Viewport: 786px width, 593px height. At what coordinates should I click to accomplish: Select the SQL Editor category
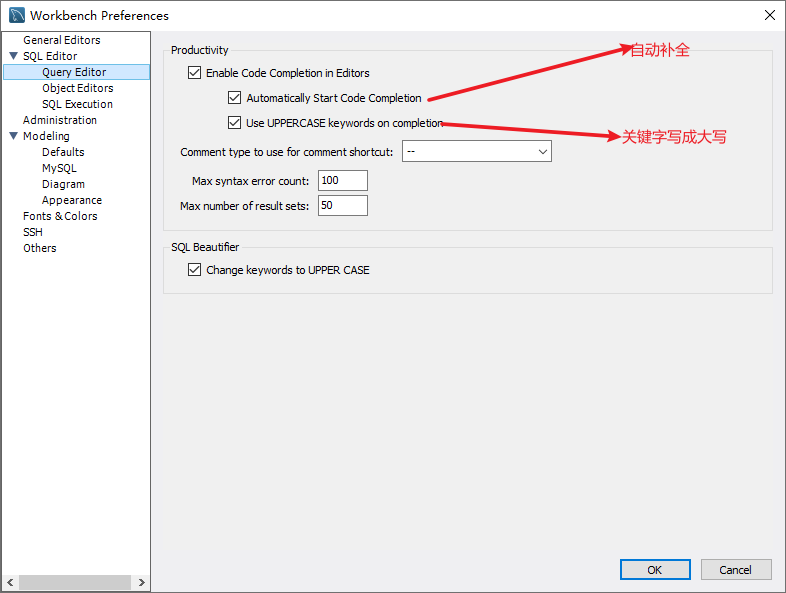click(x=50, y=56)
